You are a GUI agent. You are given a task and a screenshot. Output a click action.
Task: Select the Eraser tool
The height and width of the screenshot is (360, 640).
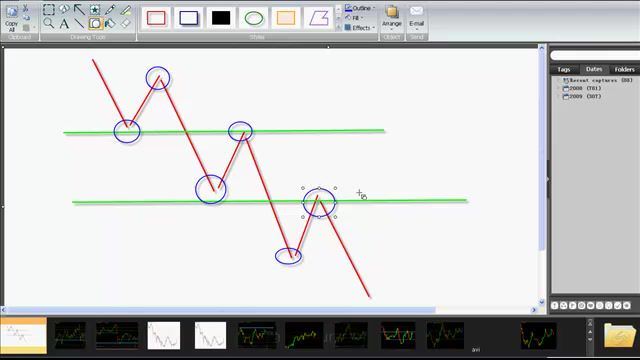(126, 23)
